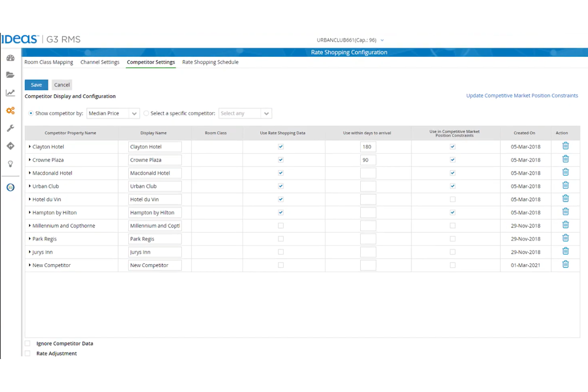Image resolution: width=588 pixels, height=392 pixels.
Task: Edit New Competitor display name field
Action: 155,265
